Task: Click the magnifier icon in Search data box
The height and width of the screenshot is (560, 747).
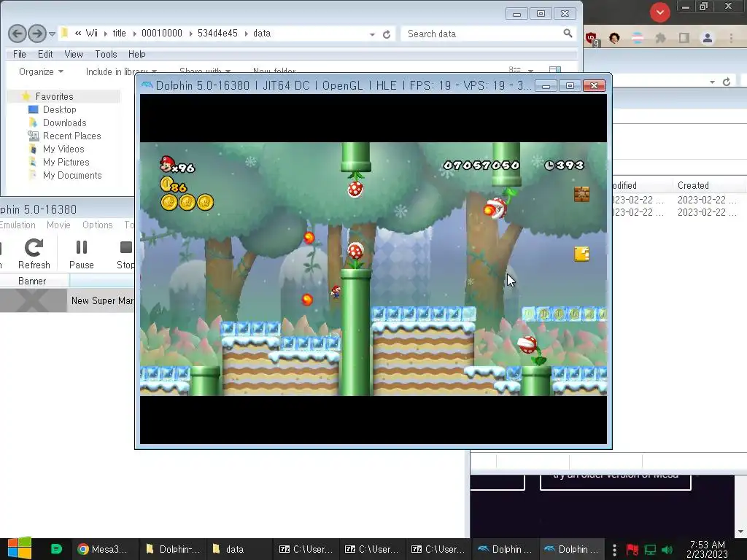Action: tap(568, 34)
